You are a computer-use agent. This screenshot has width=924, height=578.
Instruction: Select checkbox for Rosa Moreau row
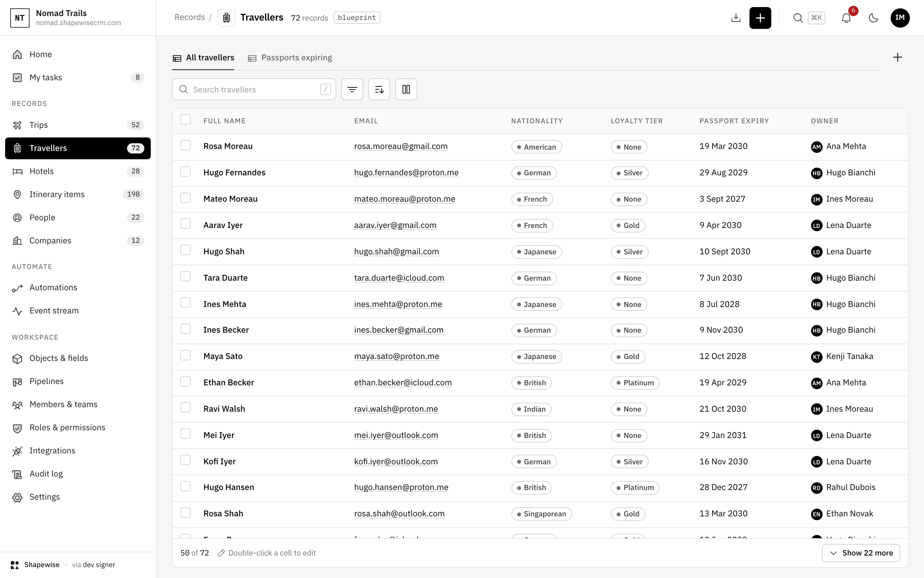click(x=185, y=145)
